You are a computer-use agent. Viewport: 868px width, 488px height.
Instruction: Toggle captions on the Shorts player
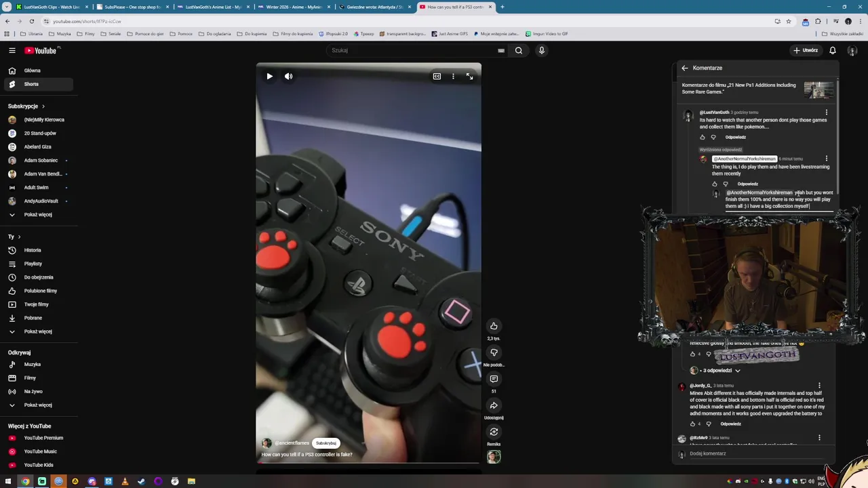[437, 76]
